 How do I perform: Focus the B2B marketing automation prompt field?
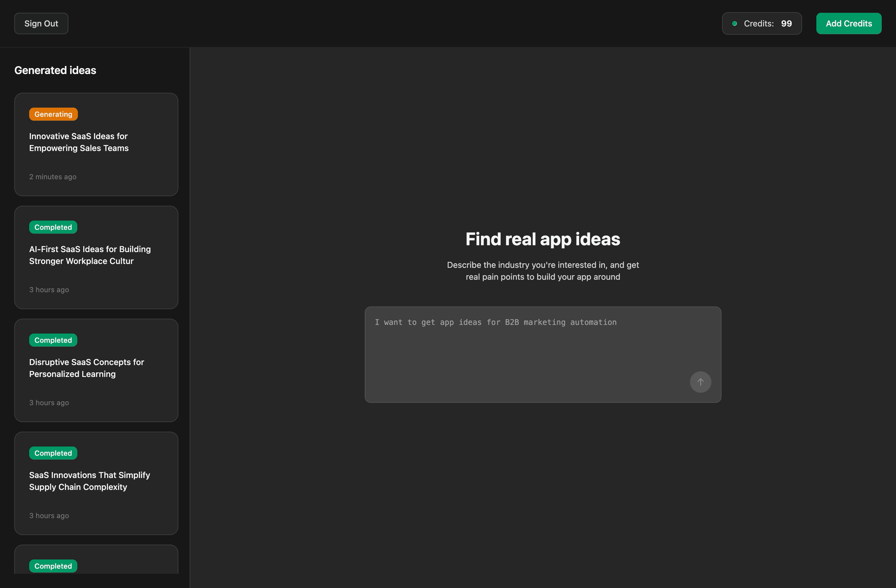(x=543, y=354)
